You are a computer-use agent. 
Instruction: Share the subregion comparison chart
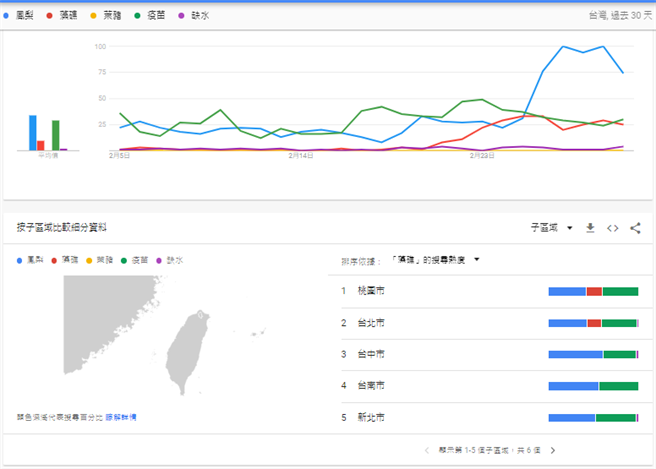coord(636,228)
